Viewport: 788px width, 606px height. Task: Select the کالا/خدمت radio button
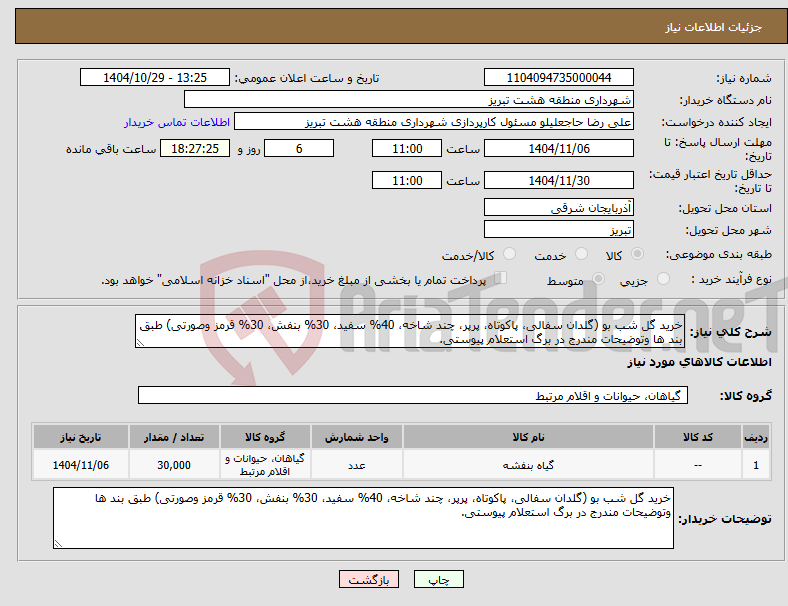click(x=510, y=254)
